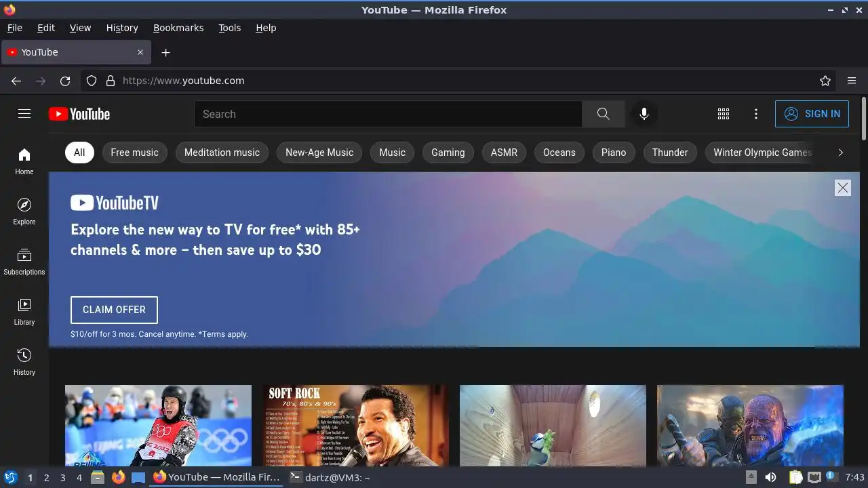Click the SIGN IN button
The height and width of the screenshot is (488, 868).
812,114
